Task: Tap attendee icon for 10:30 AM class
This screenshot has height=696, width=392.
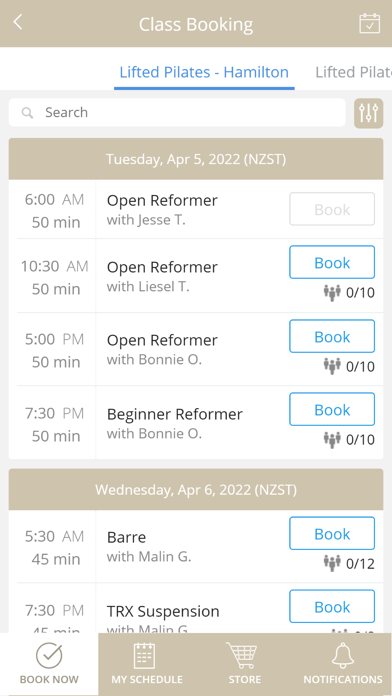Action: [x=332, y=293]
